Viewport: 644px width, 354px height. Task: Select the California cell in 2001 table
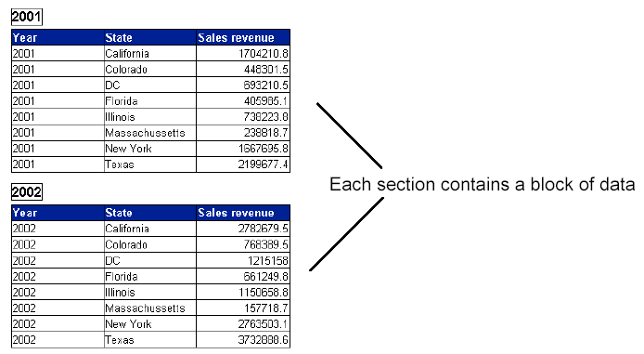(150, 54)
